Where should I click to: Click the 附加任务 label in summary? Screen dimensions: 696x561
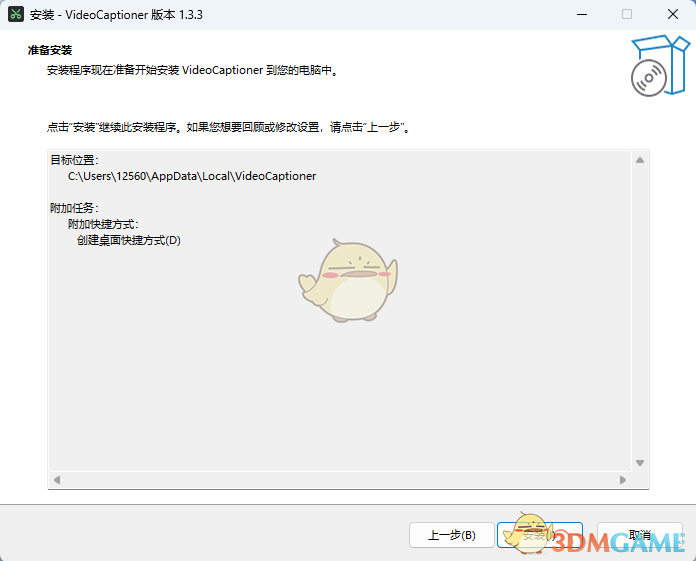74,208
